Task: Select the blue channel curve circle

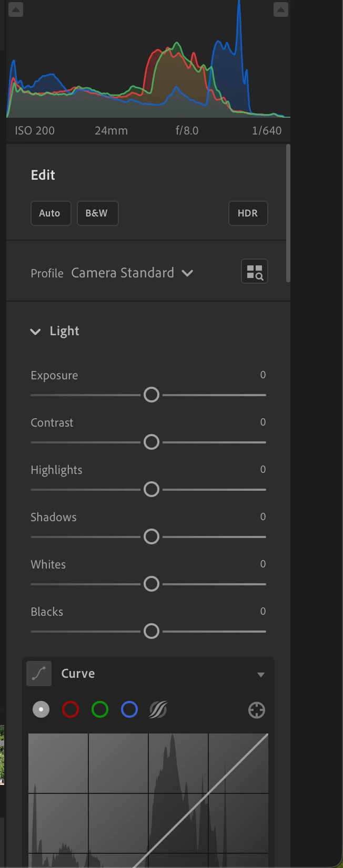Action: tap(129, 710)
